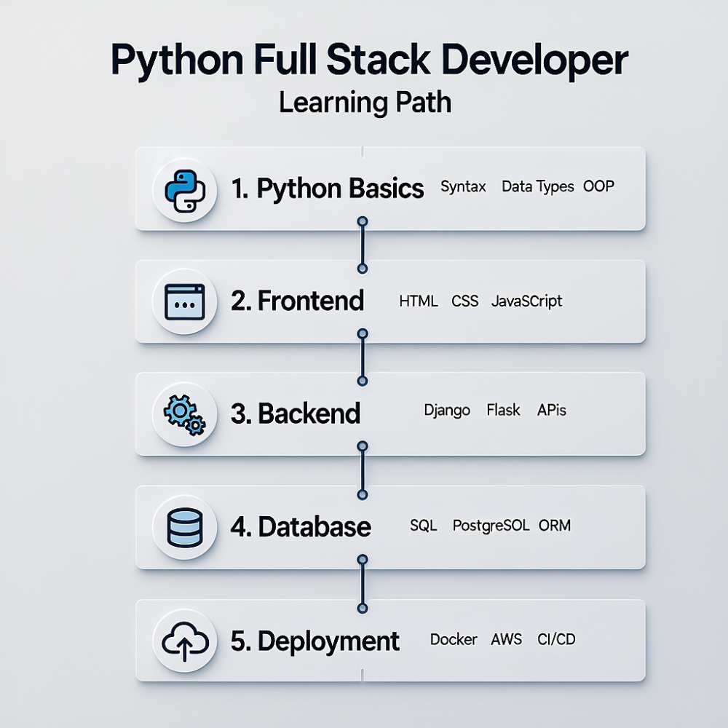Select the OOP tag
The width and height of the screenshot is (728, 728).
click(598, 186)
